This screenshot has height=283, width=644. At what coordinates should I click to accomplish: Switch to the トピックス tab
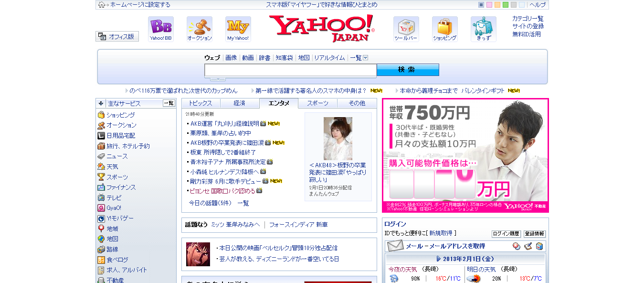201,103
